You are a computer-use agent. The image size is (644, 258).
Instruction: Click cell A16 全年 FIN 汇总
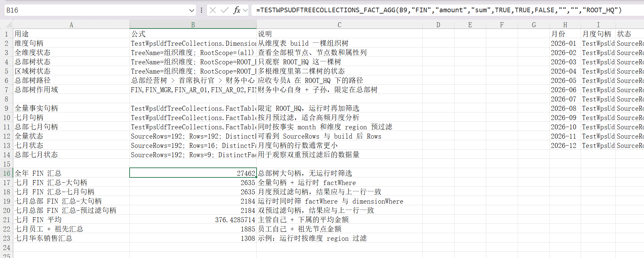pos(71,173)
